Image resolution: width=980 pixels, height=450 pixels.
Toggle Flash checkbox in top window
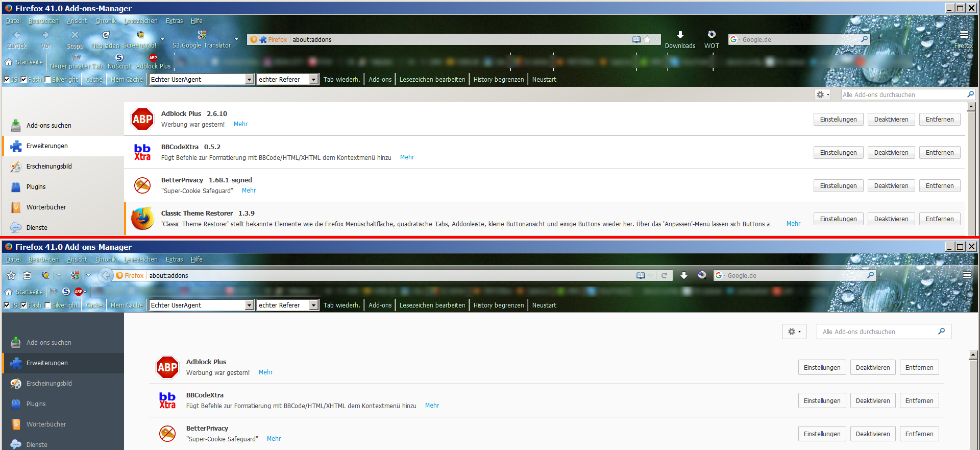23,79
